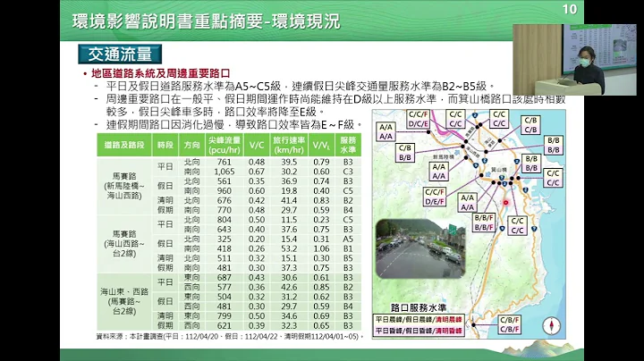Click the road cell 海山東、西路 (馬賽路~台2線)
The height and width of the screenshot is (361, 644).
click(124, 301)
